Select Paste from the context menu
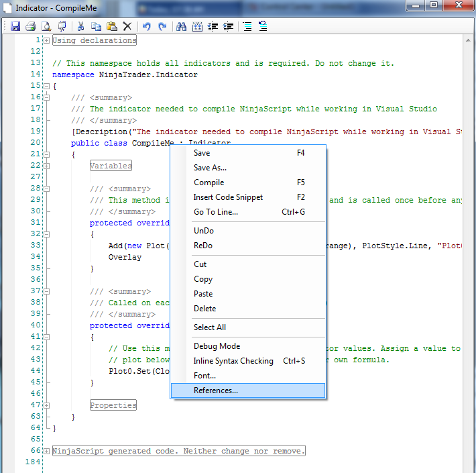 click(x=248, y=294)
